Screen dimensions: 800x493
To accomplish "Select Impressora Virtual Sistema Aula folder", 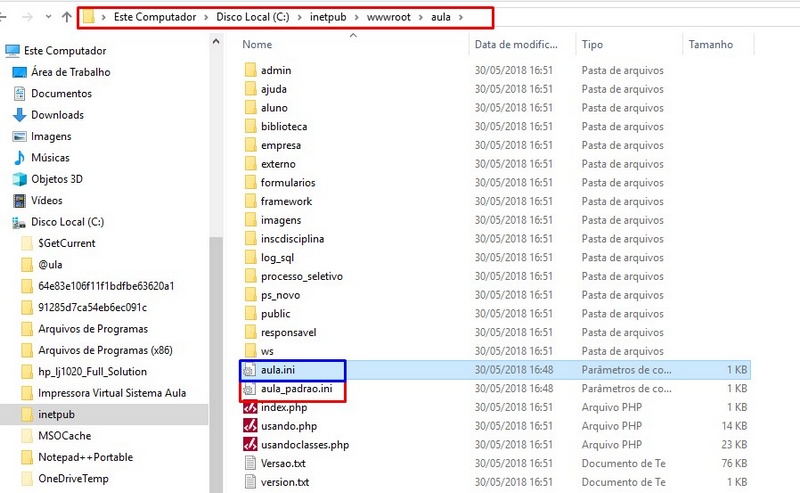I will coord(112,393).
